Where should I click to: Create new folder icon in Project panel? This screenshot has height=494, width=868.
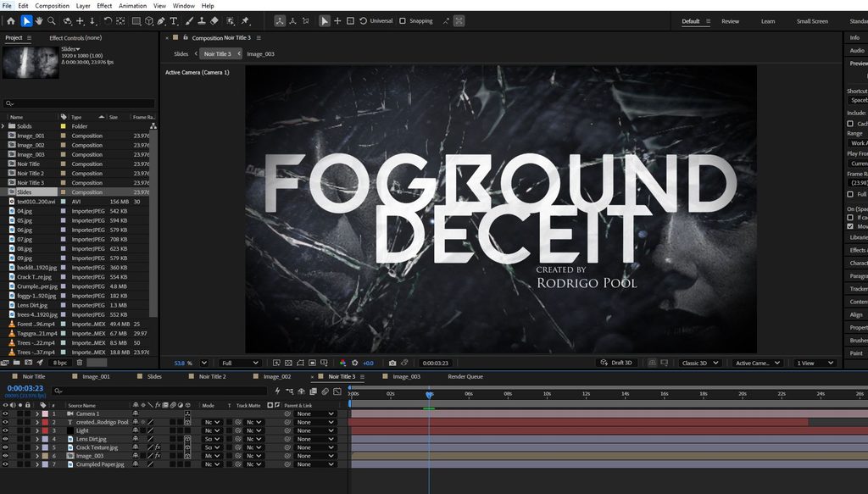pyautogui.click(x=17, y=363)
